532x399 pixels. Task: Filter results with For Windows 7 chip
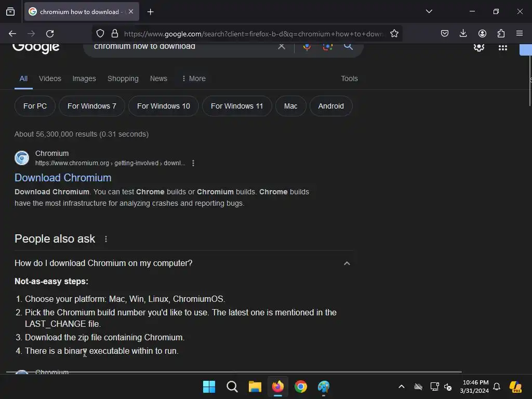click(92, 106)
